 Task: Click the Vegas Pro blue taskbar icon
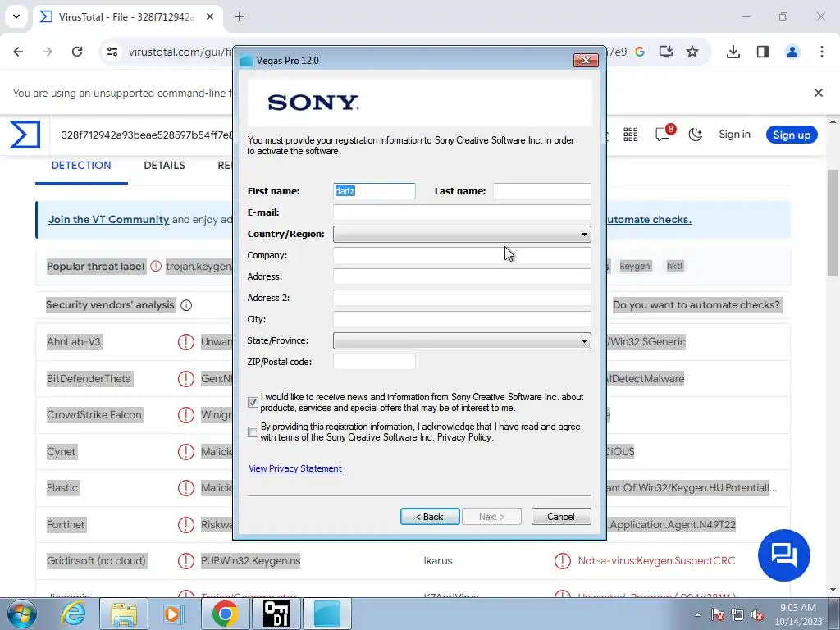tap(327, 614)
